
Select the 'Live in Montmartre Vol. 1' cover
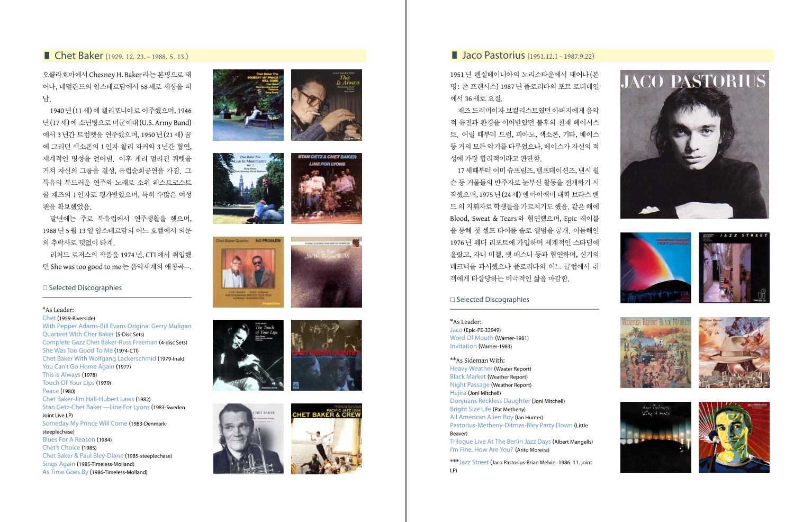pos(248,188)
